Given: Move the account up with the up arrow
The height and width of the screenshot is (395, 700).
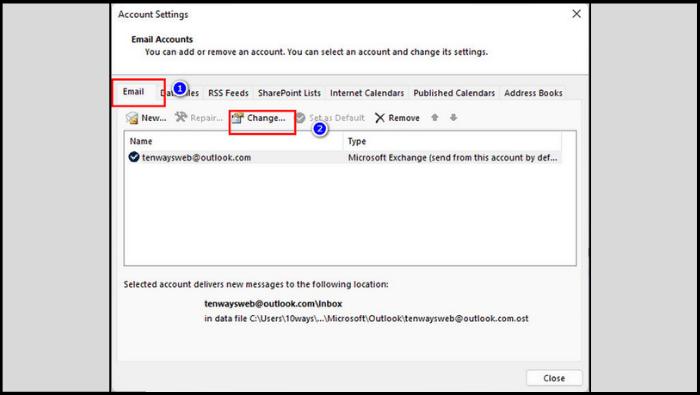Looking at the screenshot, I should pyautogui.click(x=435, y=117).
